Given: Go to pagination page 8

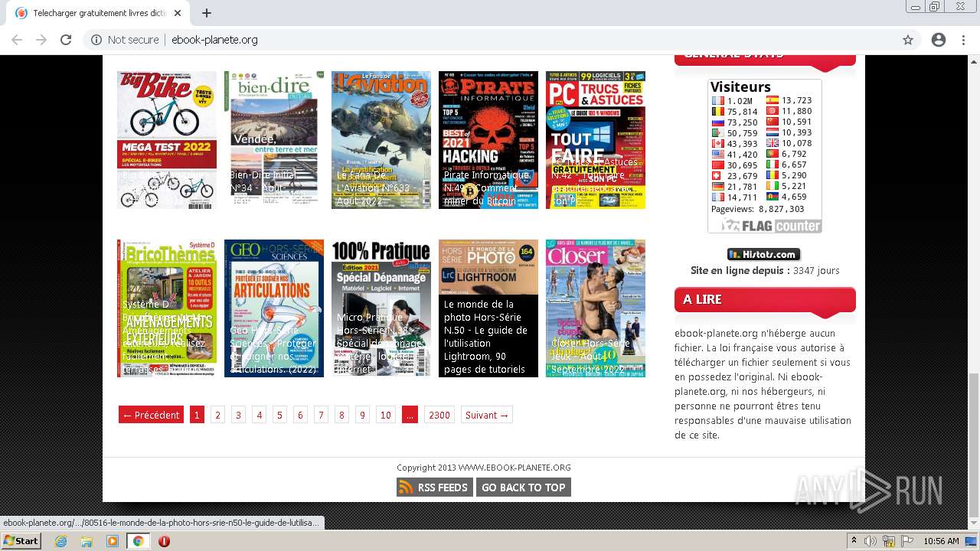Looking at the screenshot, I should pos(341,415).
